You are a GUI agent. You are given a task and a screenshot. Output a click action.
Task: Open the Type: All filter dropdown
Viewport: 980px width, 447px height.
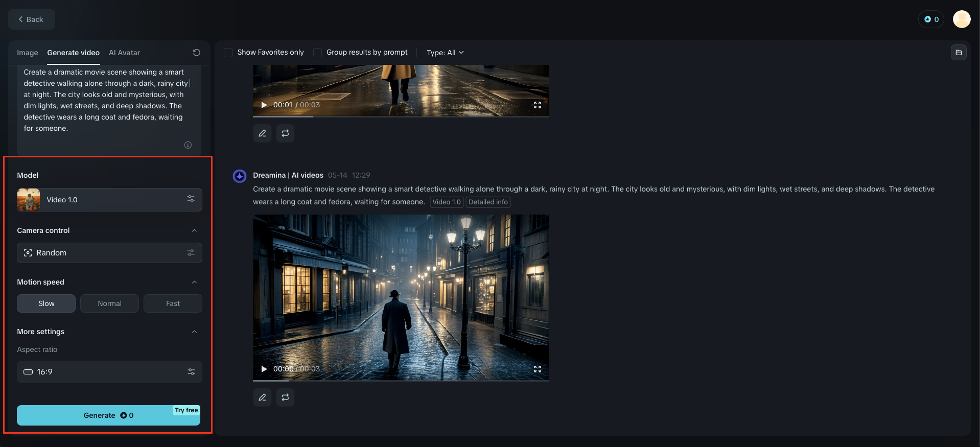(445, 53)
